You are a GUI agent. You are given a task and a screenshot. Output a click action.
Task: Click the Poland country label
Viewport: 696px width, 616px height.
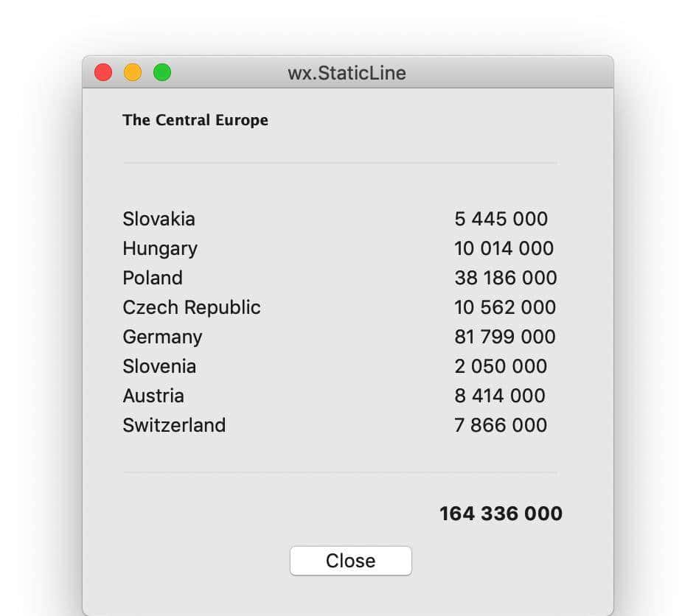pyautogui.click(x=153, y=278)
